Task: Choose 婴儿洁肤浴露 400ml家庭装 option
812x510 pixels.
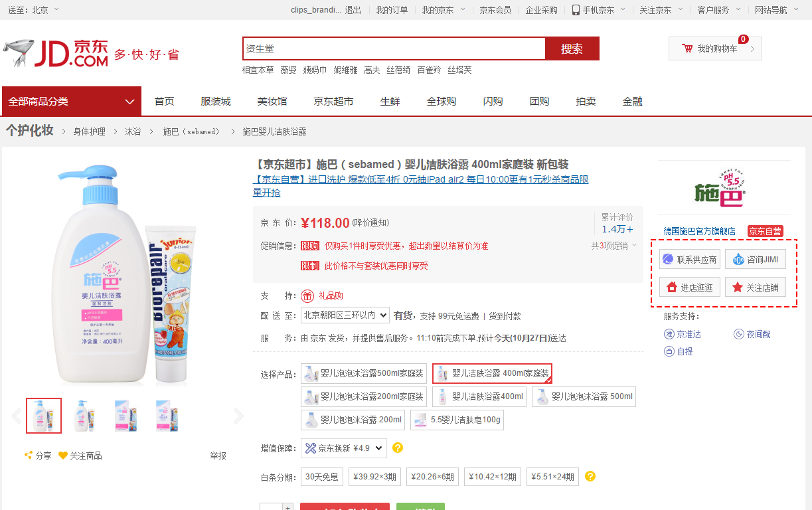Action: [x=492, y=374]
